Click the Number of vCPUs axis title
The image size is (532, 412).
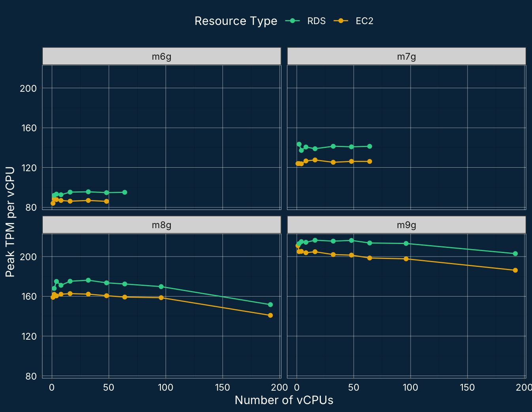coord(284,400)
